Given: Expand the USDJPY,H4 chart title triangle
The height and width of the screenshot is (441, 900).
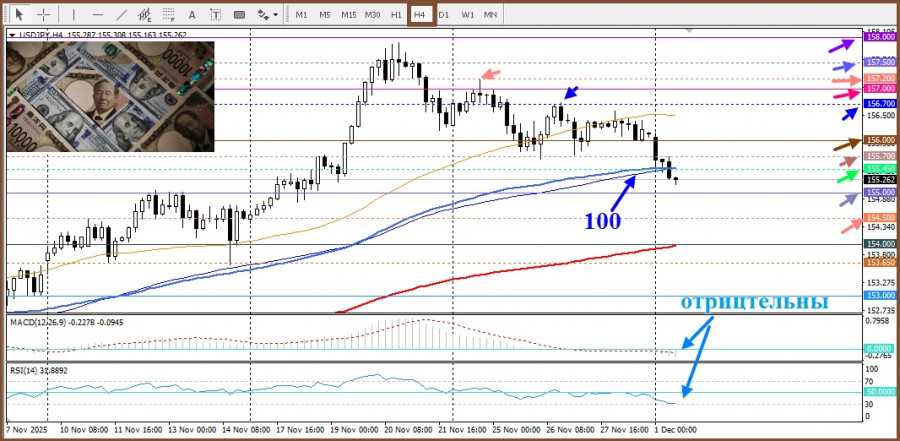Looking at the screenshot, I should 13,34.
